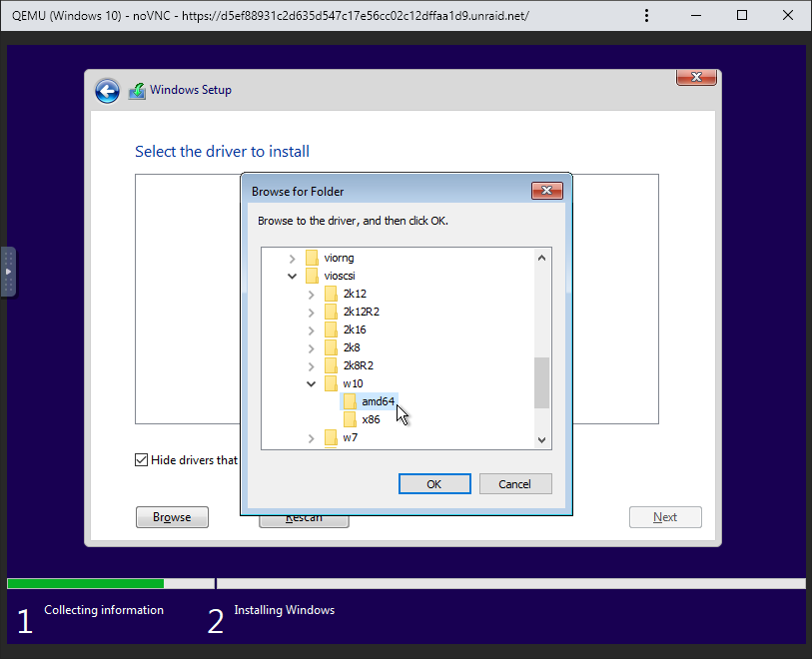Close the Windows Setup window
812x659 pixels.
pos(696,77)
